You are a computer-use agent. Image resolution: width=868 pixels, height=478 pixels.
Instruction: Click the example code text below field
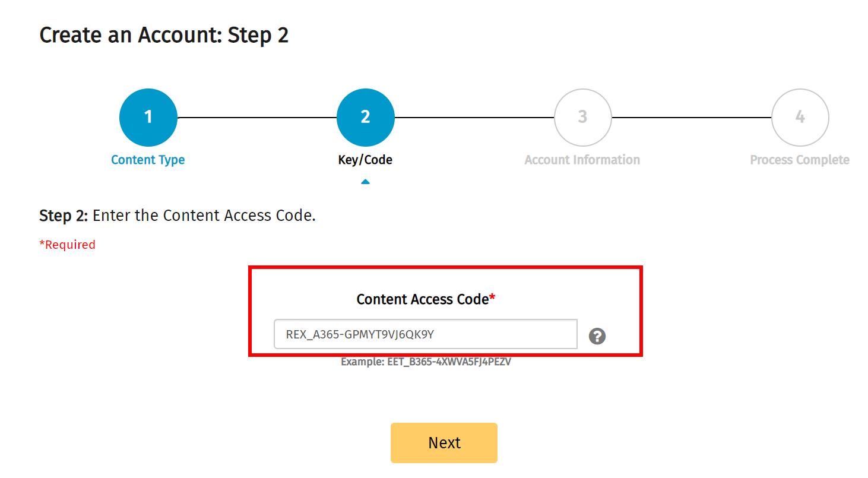[426, 362]
